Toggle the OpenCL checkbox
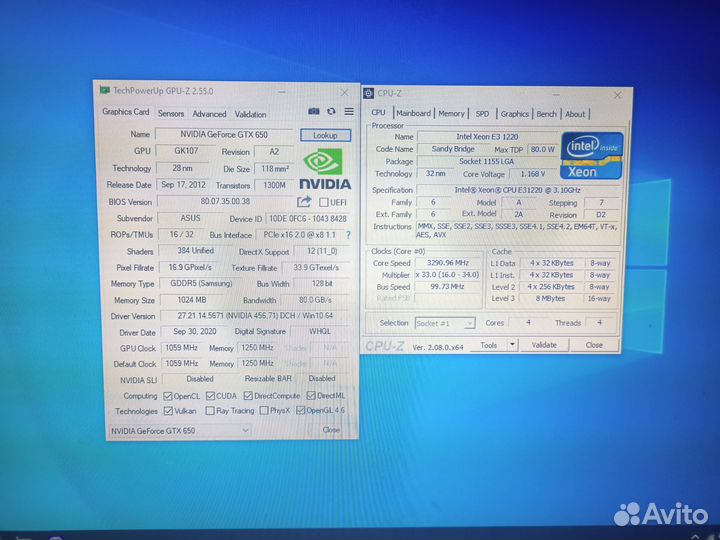Viewport: 720px width, 540px height. click(168, 396)
